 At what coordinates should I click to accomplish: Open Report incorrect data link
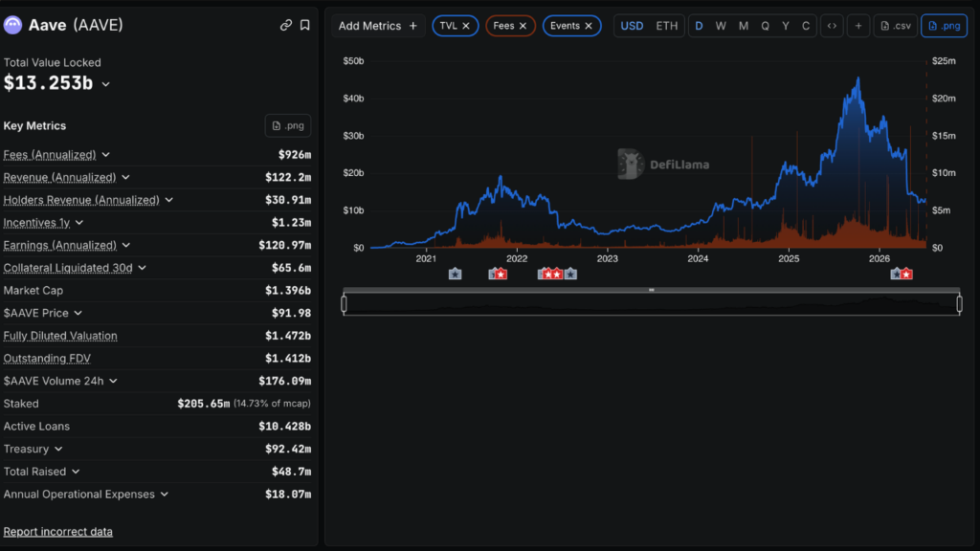point(58,532)
